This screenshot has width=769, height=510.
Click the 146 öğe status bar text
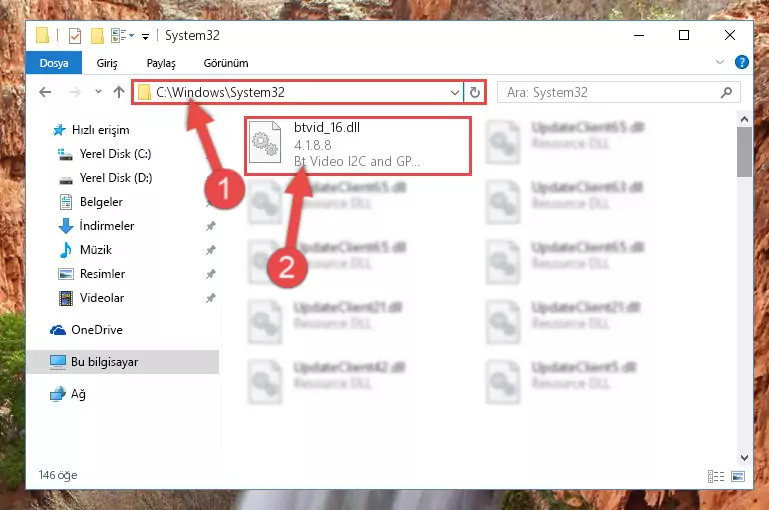[x=58, y=475]
